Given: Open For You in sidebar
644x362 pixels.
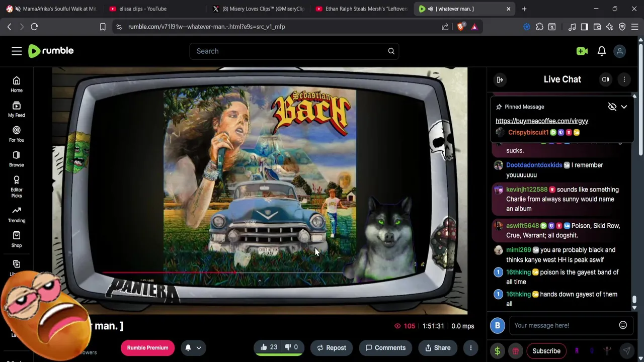Looking at the screenshot, I should (17, 134).
